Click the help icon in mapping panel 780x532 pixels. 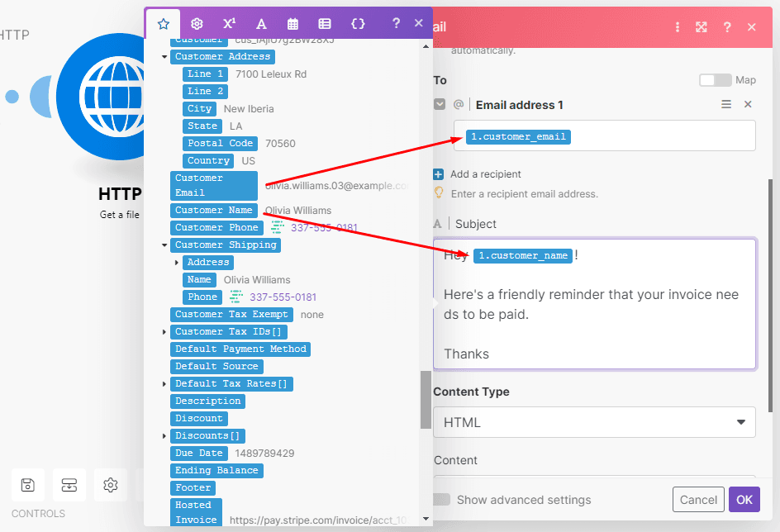click(396, 23)
